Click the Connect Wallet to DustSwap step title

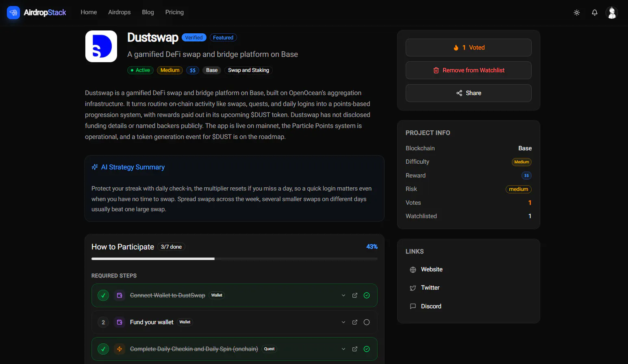[167, 295]
